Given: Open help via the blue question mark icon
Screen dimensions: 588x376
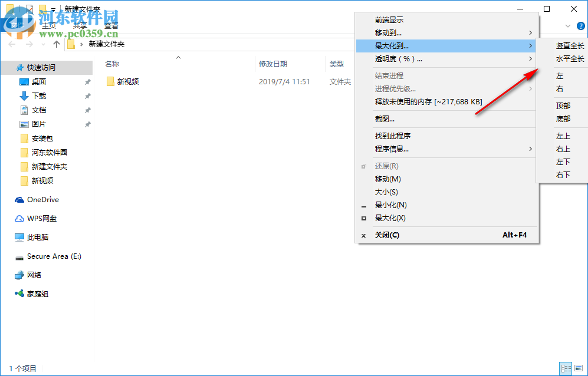Looking at the screenshot, I should [581, 26].
